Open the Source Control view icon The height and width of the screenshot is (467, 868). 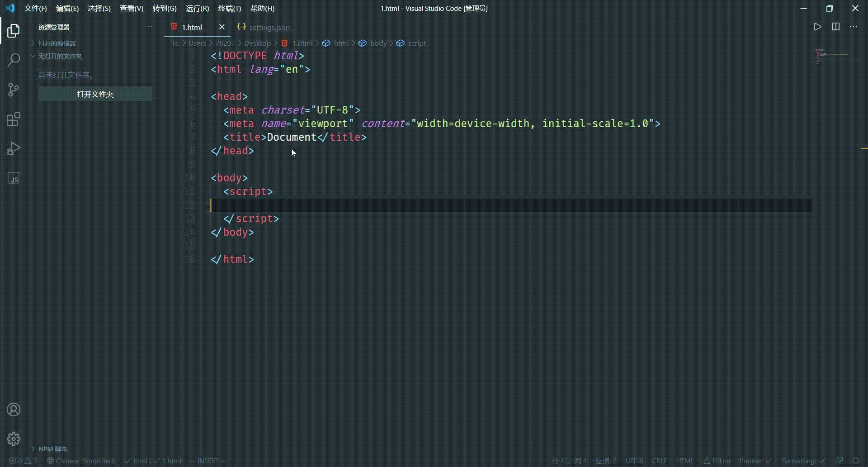click(14, 90)
